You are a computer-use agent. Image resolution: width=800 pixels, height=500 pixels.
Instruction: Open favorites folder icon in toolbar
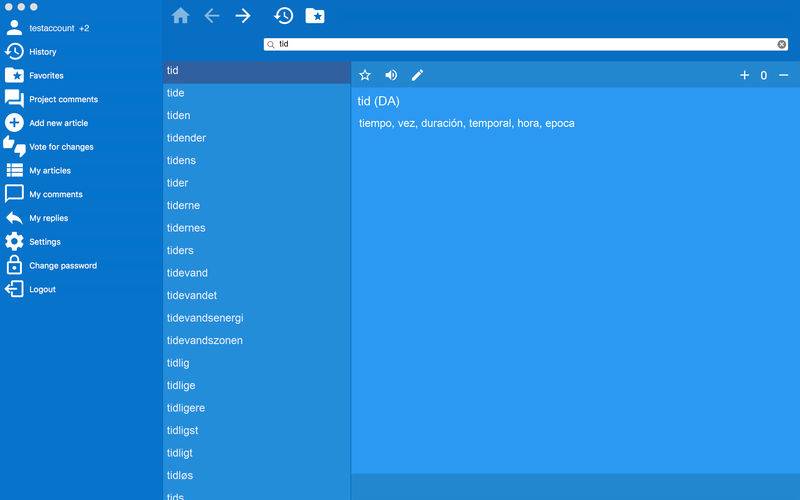(314, 16)
